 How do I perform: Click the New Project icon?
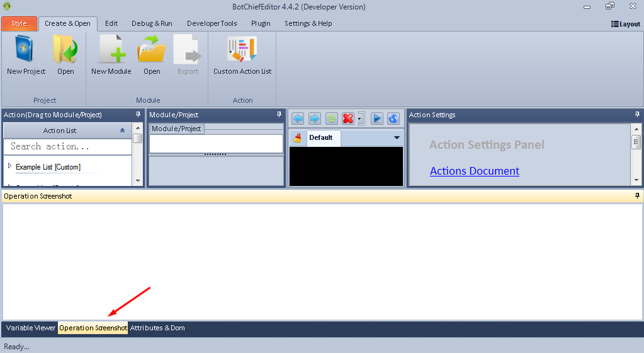26,50
